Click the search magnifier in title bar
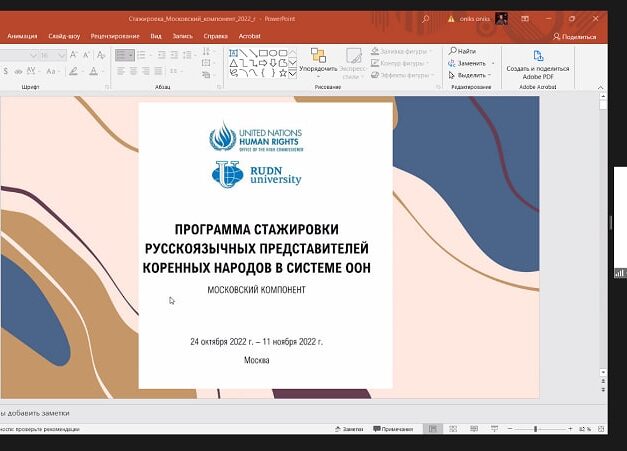 426,18
